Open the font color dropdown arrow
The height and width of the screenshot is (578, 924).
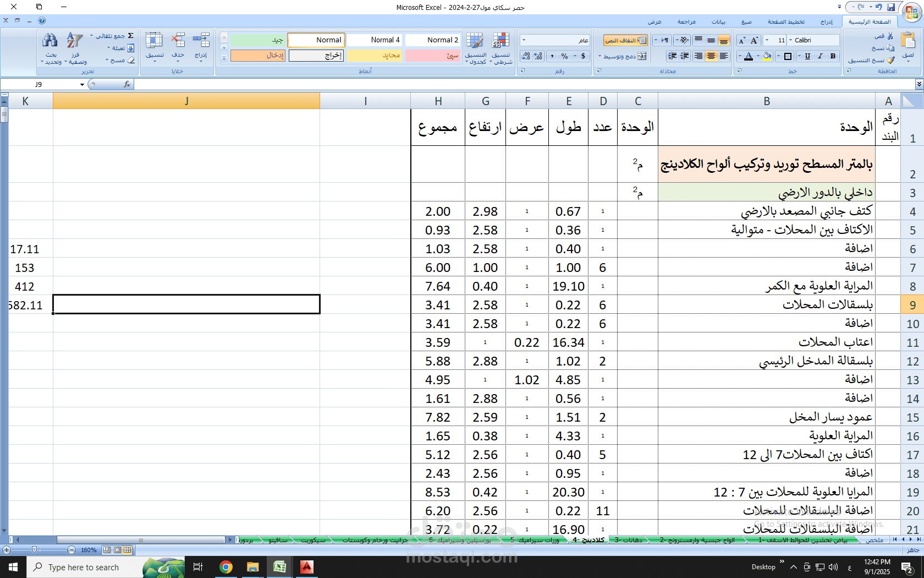coord(740,56)
